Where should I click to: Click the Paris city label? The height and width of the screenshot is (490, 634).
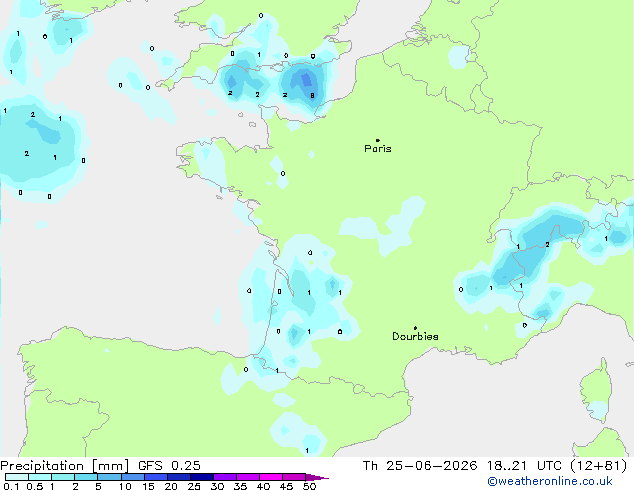[378, 148]
